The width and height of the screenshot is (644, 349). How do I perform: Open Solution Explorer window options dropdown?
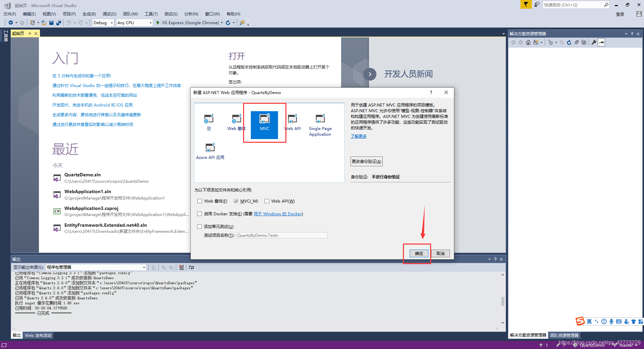click(626, 34)
